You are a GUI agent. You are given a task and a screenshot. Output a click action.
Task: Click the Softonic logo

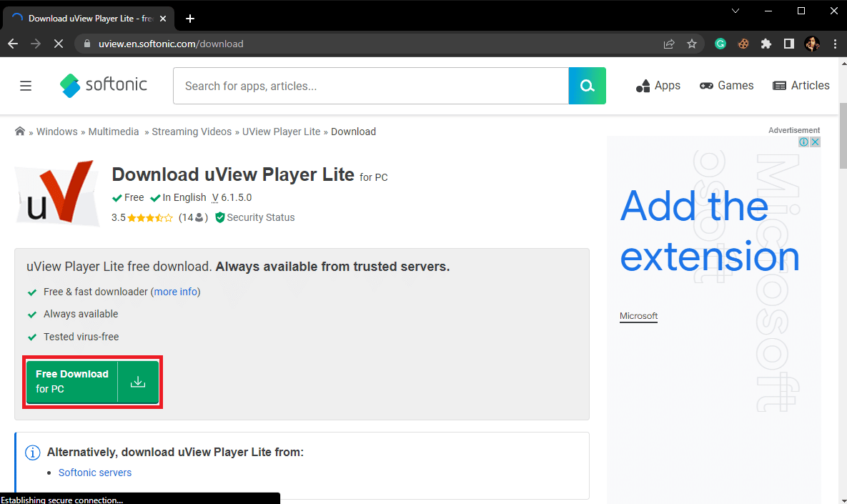(x=103, y=85)
